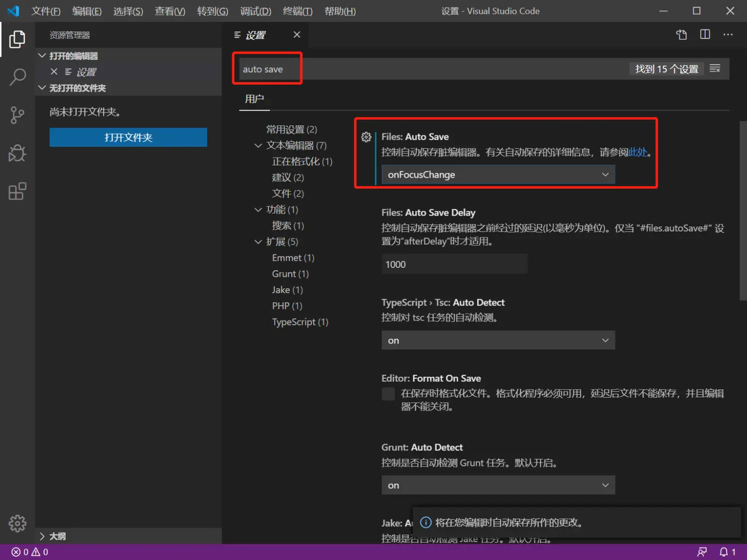This screenshot has height=560, width=747.
Task: Close 设置 in the open editors list
Action: [54, 72]
